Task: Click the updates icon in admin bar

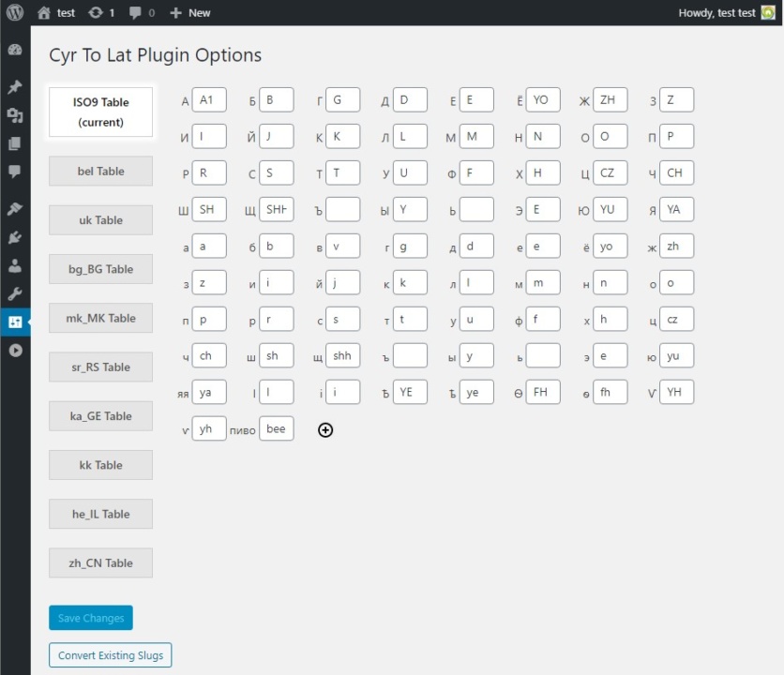Action: coord(101,12)
